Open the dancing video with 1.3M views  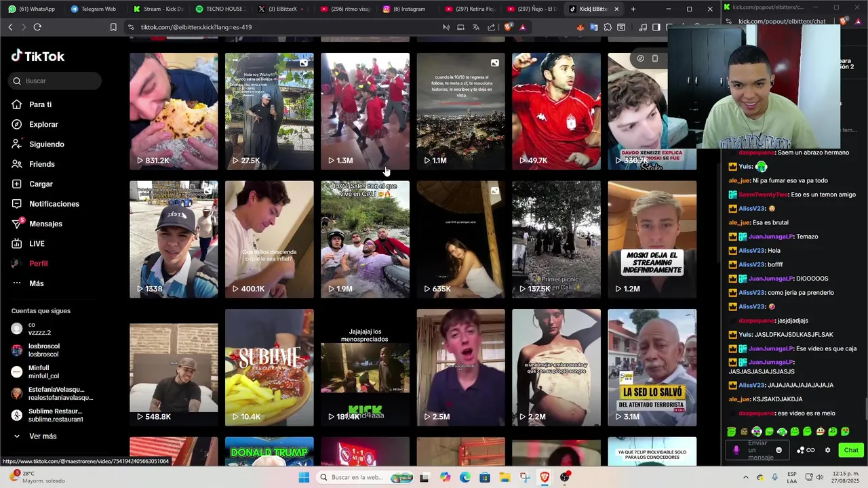pos(365,111)
